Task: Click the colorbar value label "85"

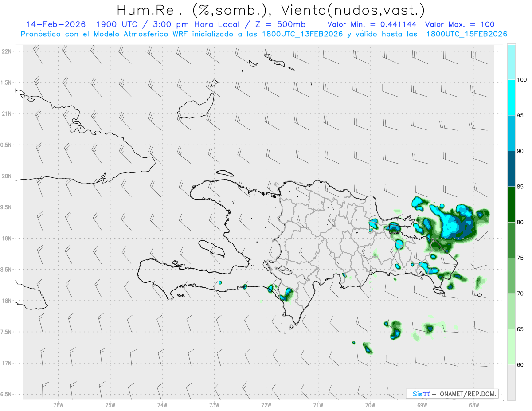Action: pyautogui.click(x=520, y=187)
